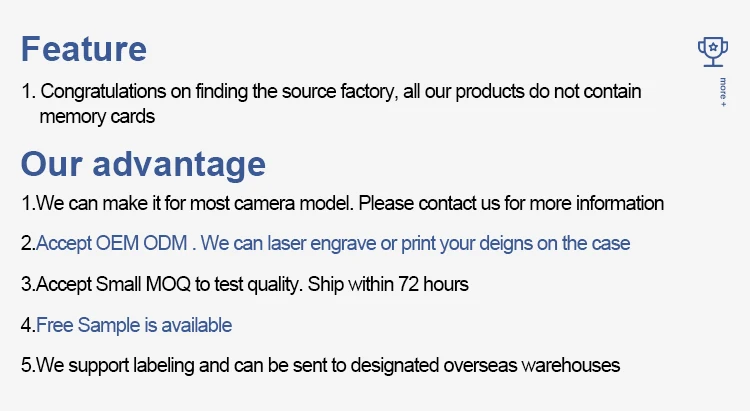Click the "Feature" heading
Screen dimensions: 750x411
coord(84,48)
